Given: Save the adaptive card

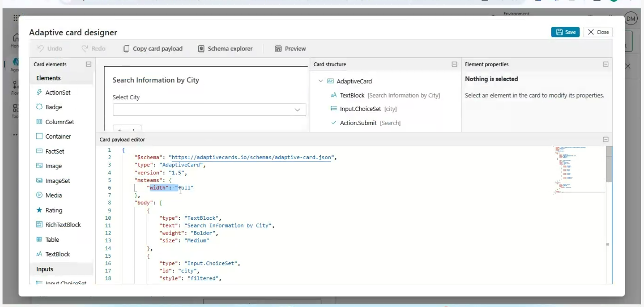Looking at the screenshot, I should (565, 32).
